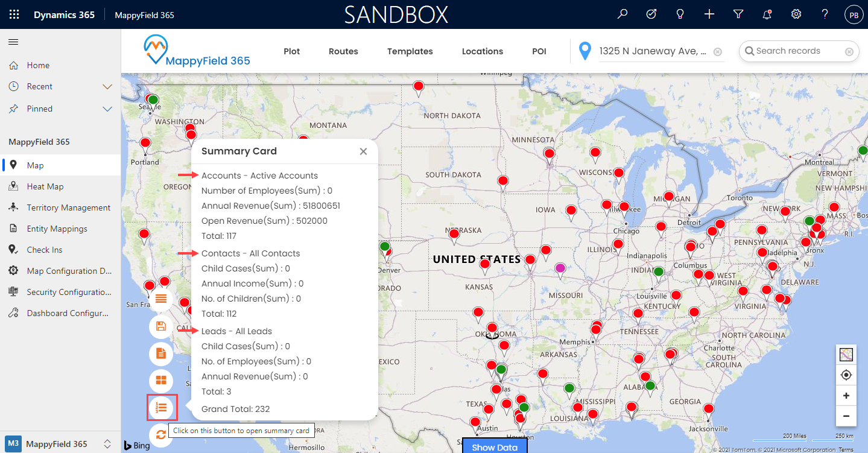Open the global search magnifier in header

(622, 14)
